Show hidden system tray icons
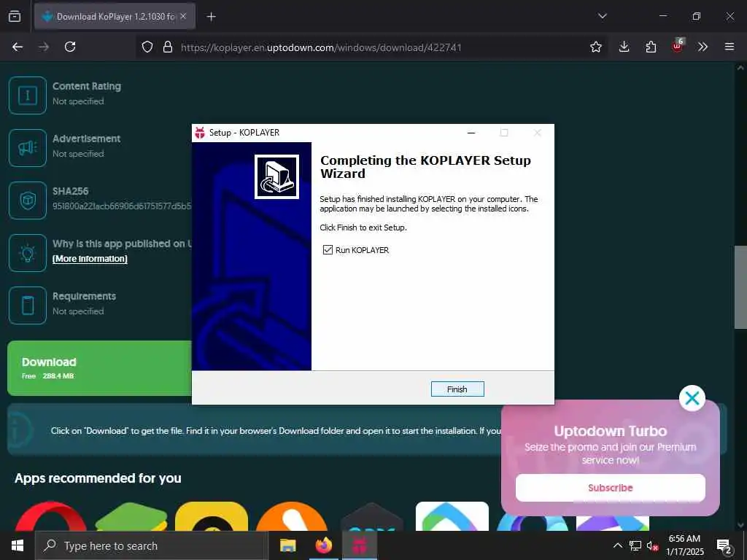The width and height of the screenshot is (747, 560). 617,545
